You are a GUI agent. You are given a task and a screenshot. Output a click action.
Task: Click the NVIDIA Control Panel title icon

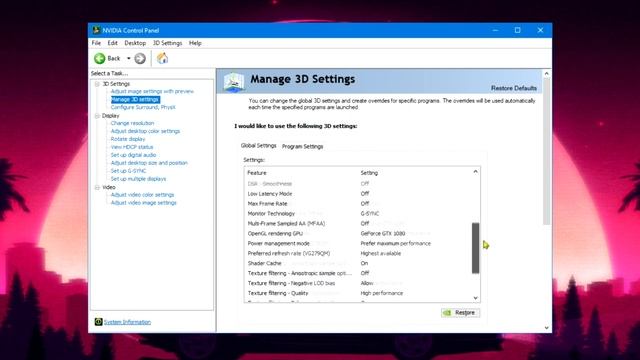96,30
